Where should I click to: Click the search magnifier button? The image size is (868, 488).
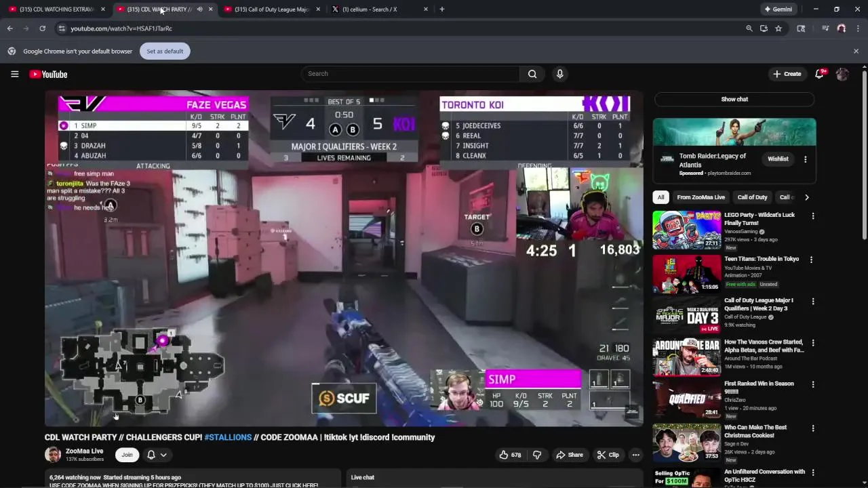(532, 74)
